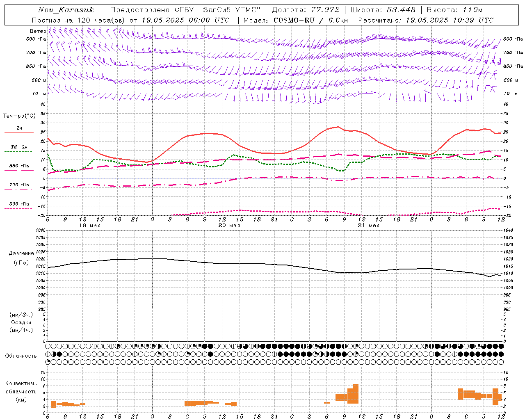Click the '(мм/3ч.)' precipitation unit label
This screenshot has height=420, width=525.
pos(21,315)
